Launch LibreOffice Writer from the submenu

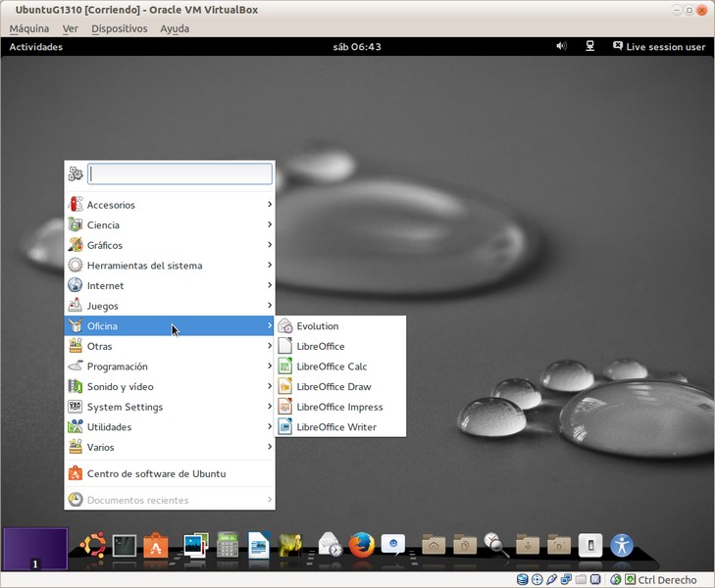pos(340,426)
